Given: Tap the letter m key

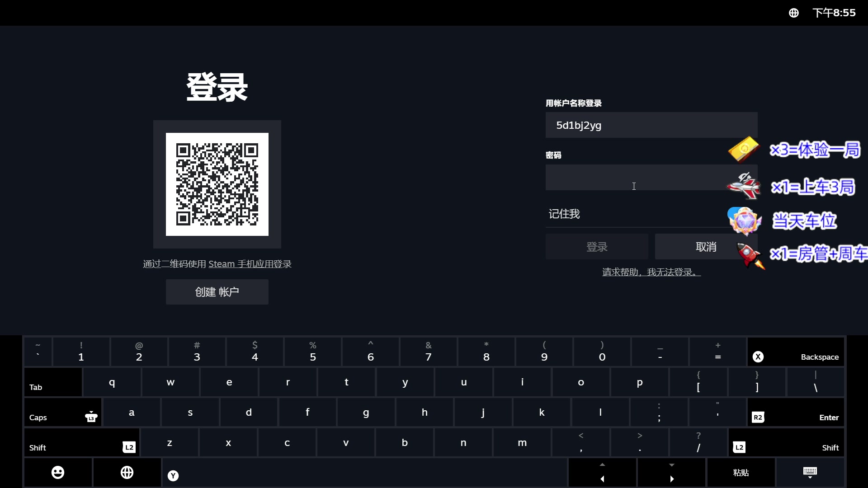Looking at the screenshot, I should (x=522, y=443).
